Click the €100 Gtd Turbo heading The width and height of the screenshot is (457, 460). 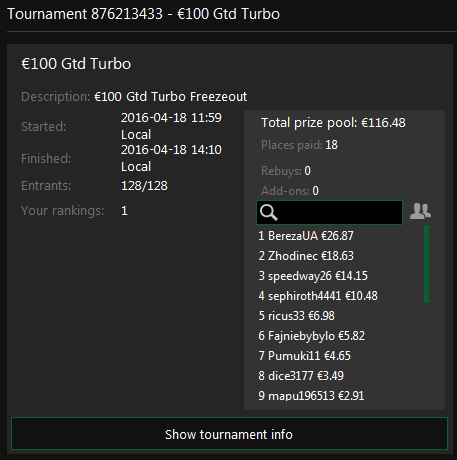coord(76,64)
